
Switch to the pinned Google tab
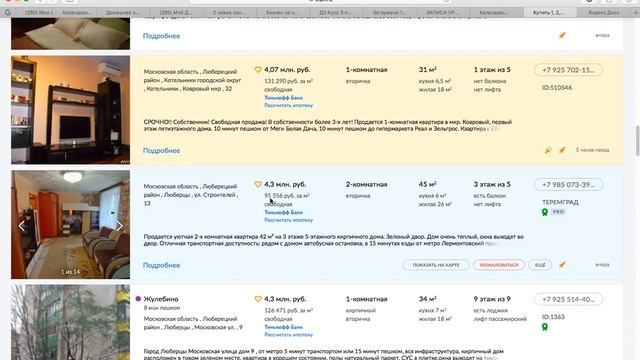pos(8,13)
